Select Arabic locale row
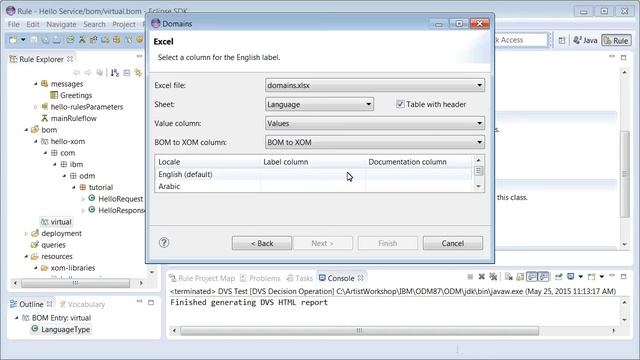The width and height of the screenshot is (640, 360). [x=313, y=186]
